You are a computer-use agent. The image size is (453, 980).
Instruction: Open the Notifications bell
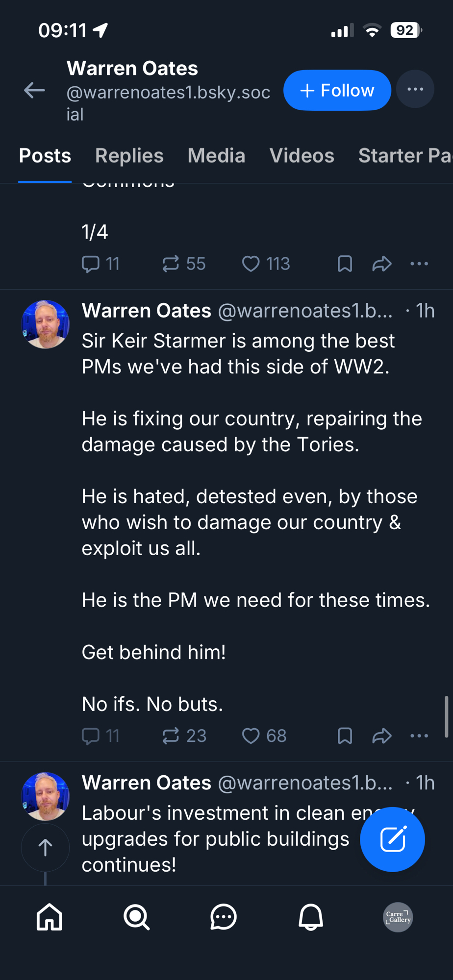pos(311,917)
